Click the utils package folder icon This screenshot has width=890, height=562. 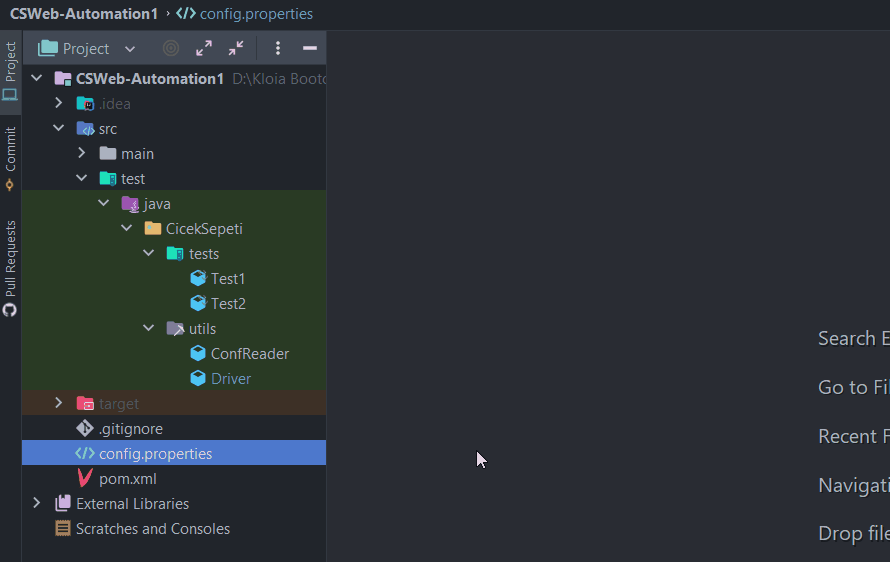click(x=175, y=329)
